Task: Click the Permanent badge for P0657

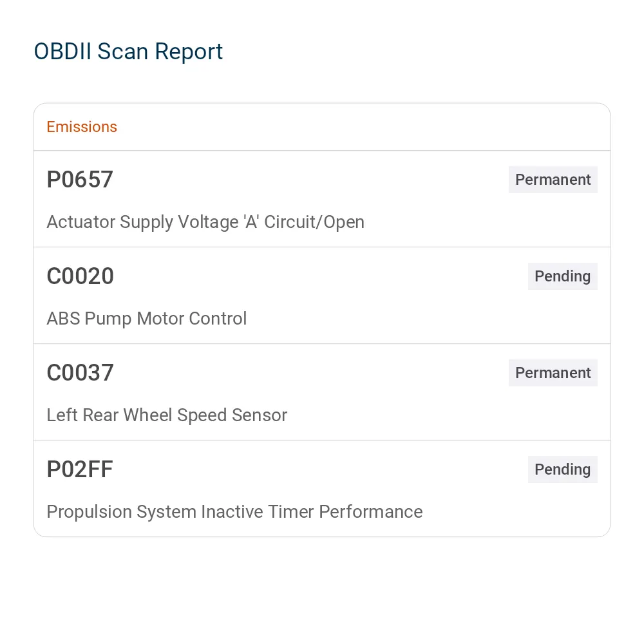Action: (x=553, y=180)
